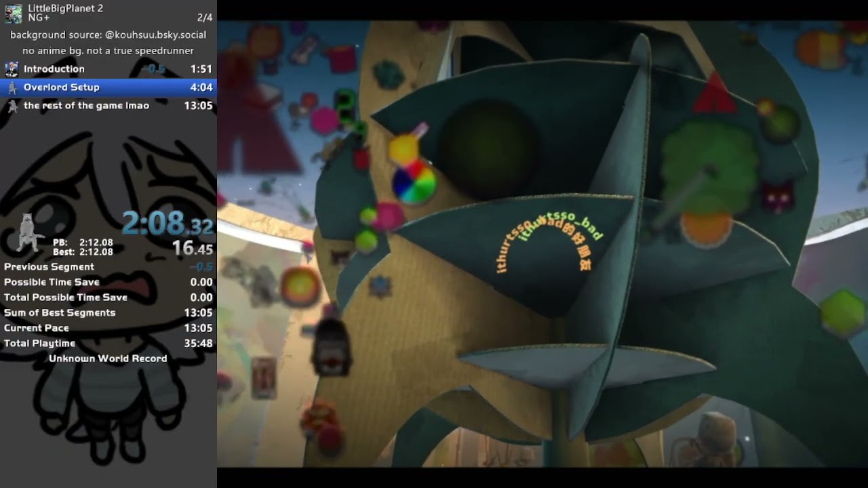
Task: Click the main timer showing 2:08.32
Action: (168, 224)
